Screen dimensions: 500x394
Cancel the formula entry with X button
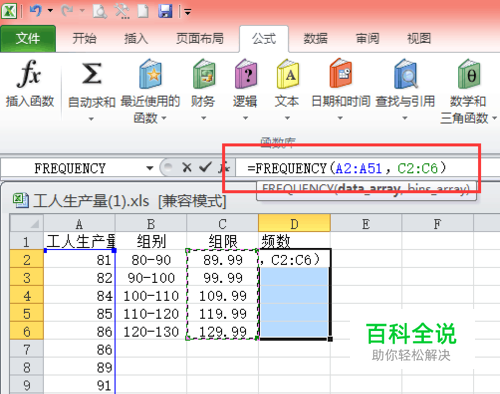[x=187, y=167]
